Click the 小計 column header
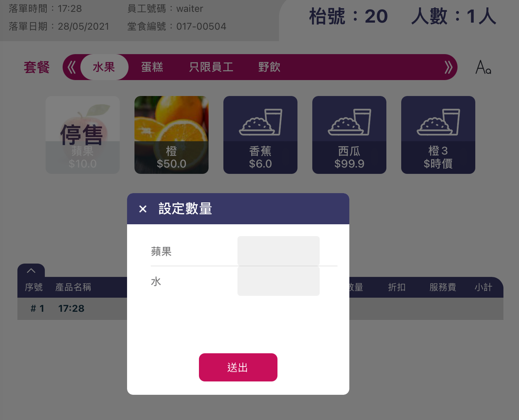 click(x=483, y=287)
